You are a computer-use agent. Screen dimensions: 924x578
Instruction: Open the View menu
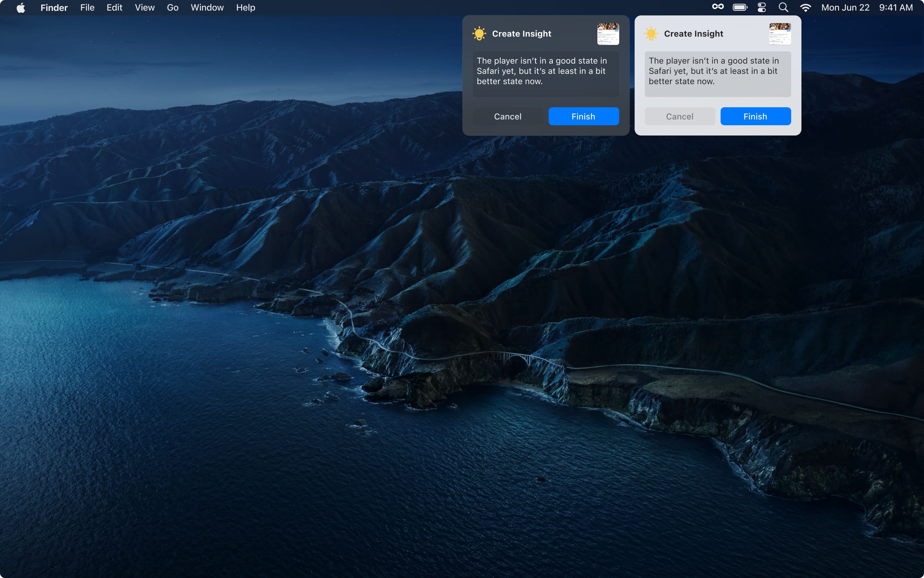click(145, 8)
